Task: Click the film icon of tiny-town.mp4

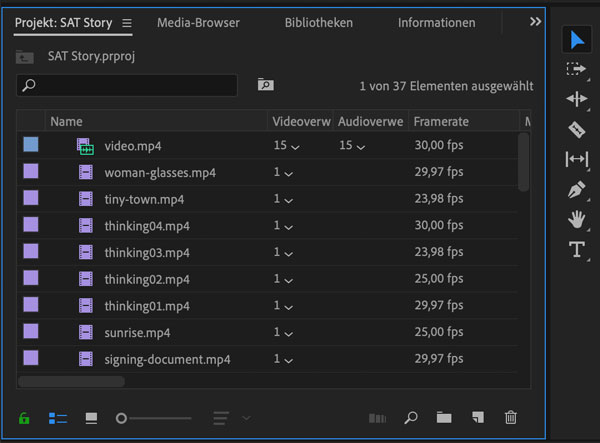Action: [x=86, y=199]
